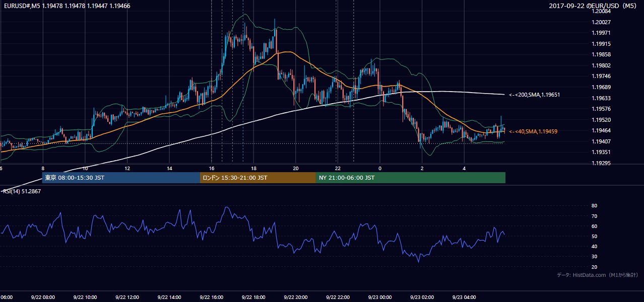Click price level 1.20027 on price axis
Viewport: 644px width, 302px height.
[602, 22]
